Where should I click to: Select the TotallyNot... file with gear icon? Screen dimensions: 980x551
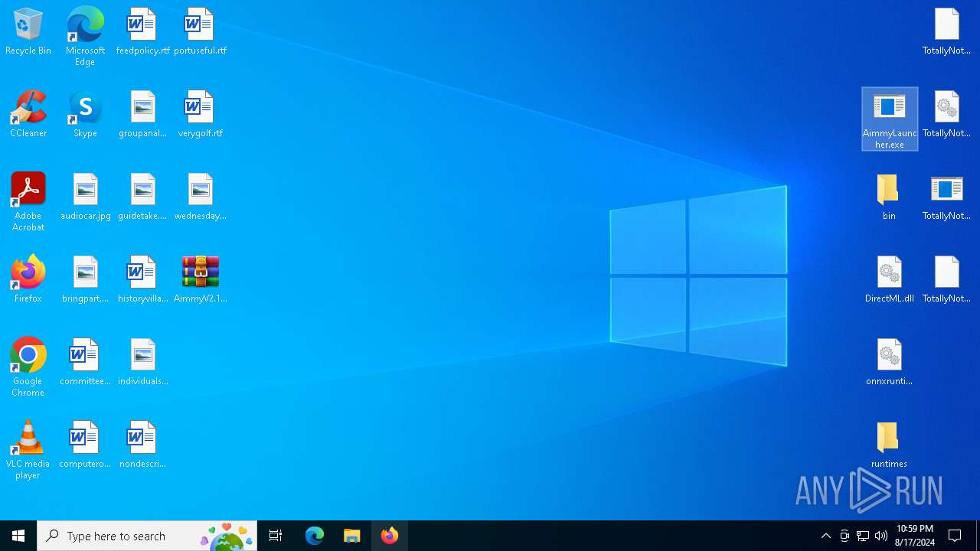click(x=946, y=115)
